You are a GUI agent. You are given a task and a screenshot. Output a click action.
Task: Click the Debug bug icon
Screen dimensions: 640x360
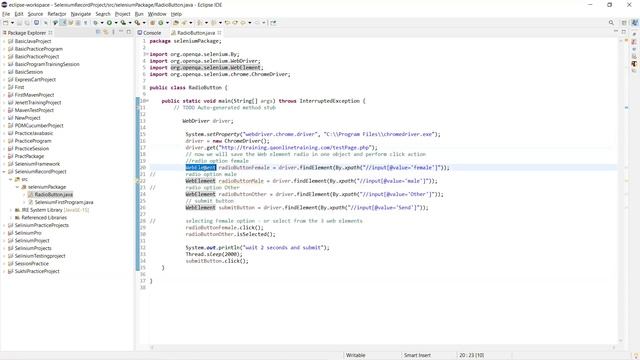tap(95, 23)
